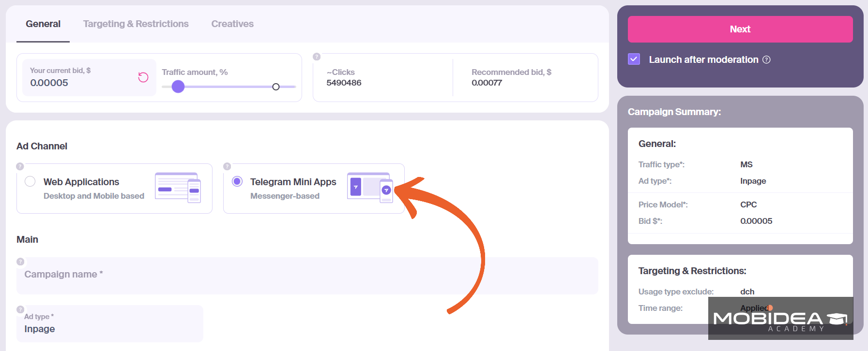Click the Ad Channel section heading
868x351 pixels.
pos(42,146)
